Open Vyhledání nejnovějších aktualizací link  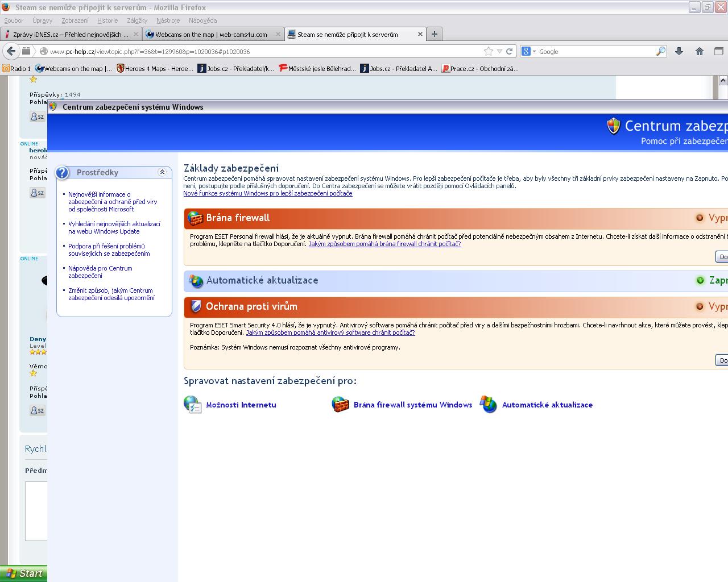tap(114, 228)
